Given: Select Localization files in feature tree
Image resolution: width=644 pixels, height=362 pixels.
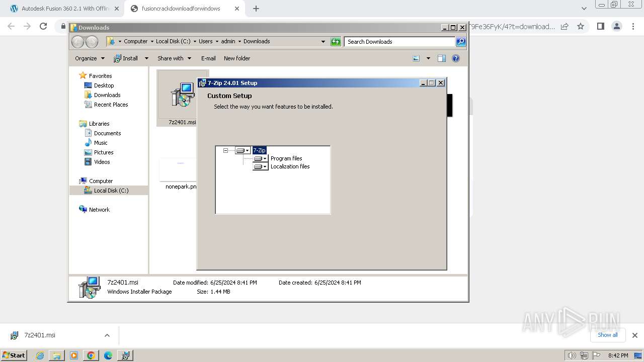Looking at the screenshot, I should [x=290, y=166].
